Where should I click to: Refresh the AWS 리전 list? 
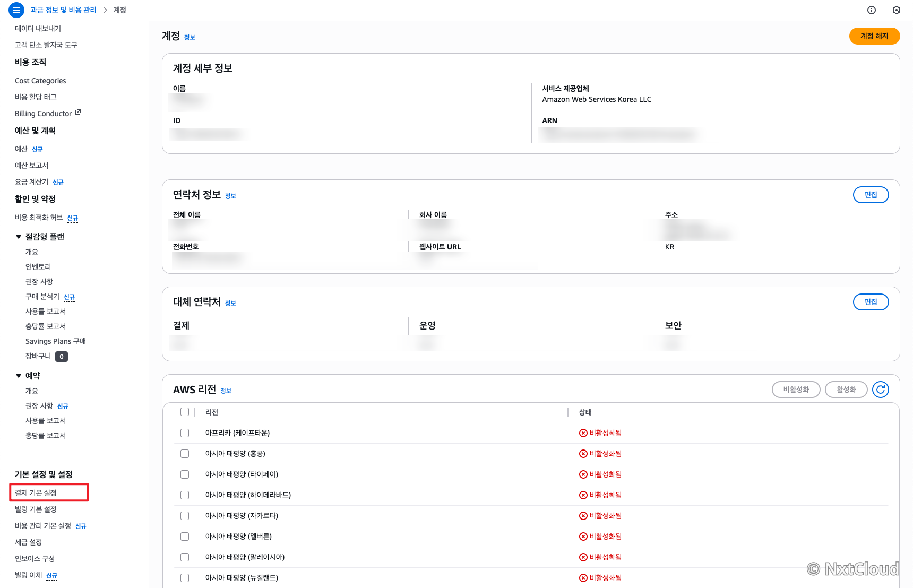pos(881,390)
